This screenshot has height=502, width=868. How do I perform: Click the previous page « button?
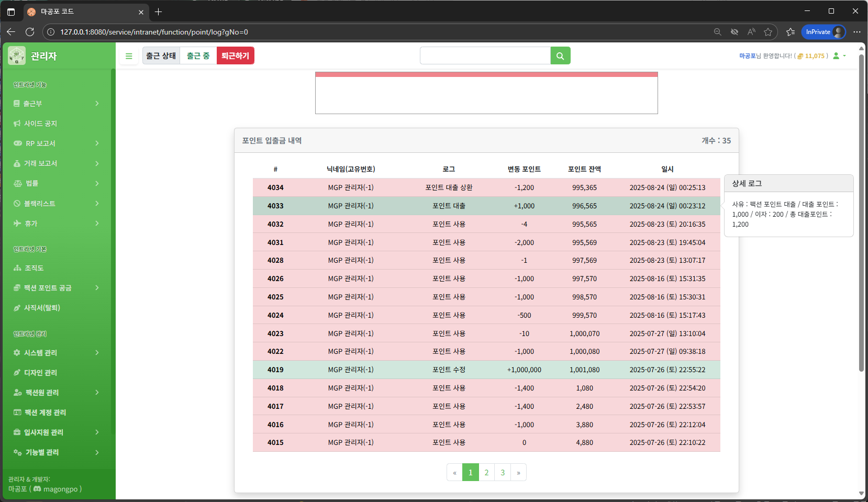tap(454, 472)
